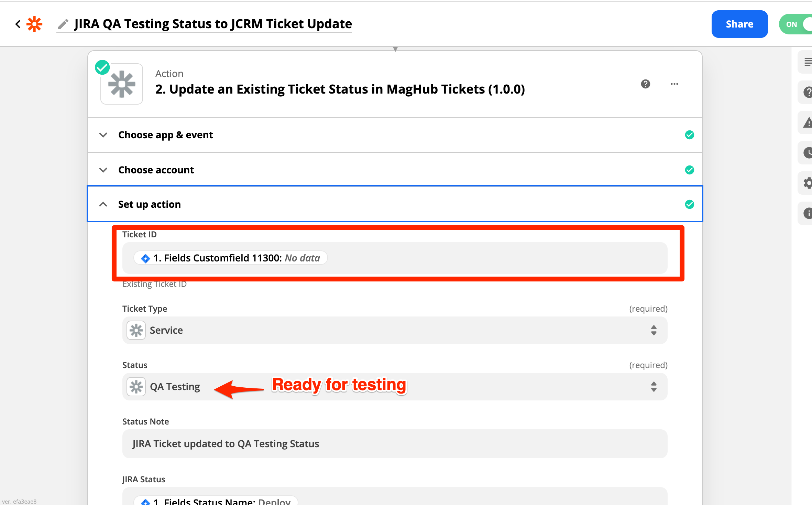Image resolution: width=812 pixels, height=505 pixels.
Task: Open help for the action step
Action: click(645, 84)
